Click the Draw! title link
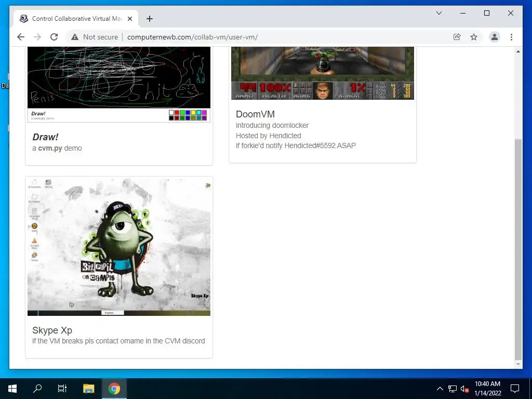The image size is (532, 399). click(x=45, y=137)
